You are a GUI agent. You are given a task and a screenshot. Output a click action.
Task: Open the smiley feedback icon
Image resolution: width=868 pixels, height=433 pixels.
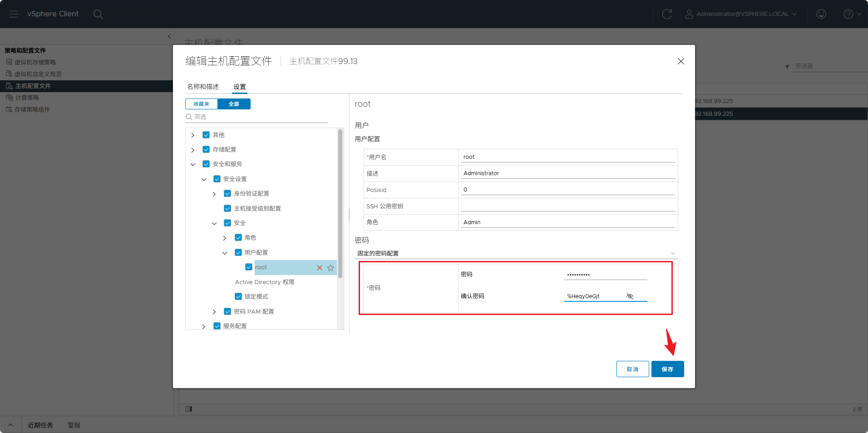[x=821, y=14]
